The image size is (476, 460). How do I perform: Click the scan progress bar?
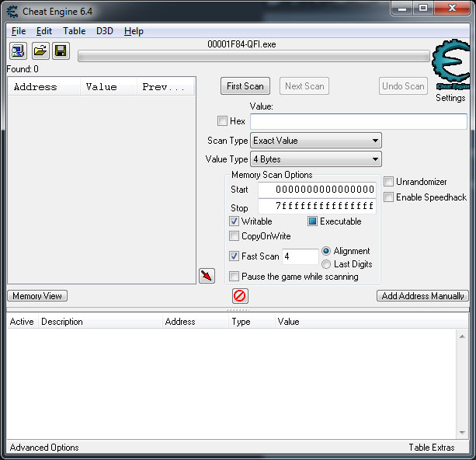coord(254,56)
